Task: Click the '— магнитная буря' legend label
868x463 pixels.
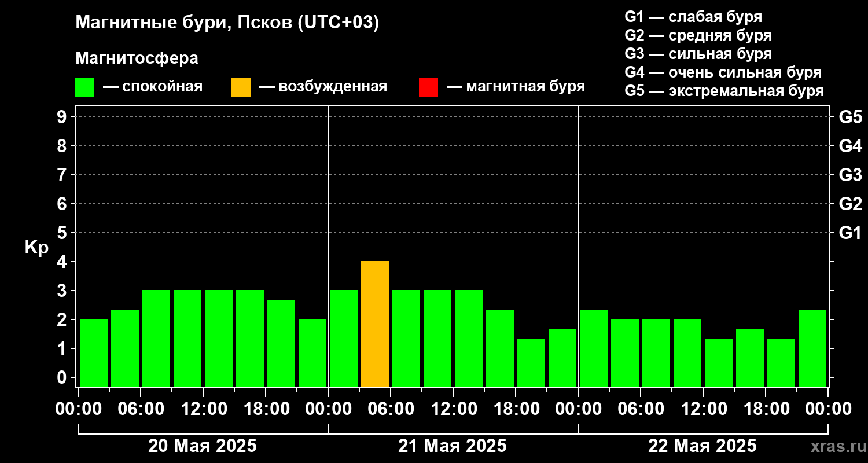Action: point(516,87)
